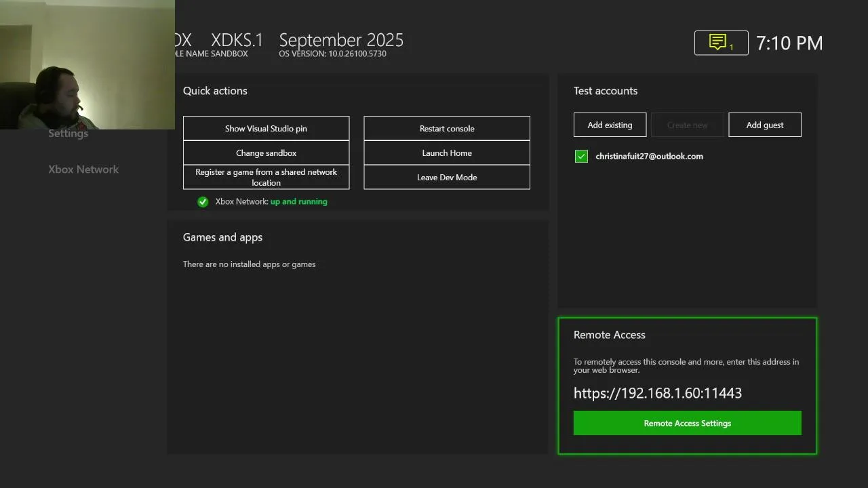Click the Change sandbox button

(x=266, y=153)
